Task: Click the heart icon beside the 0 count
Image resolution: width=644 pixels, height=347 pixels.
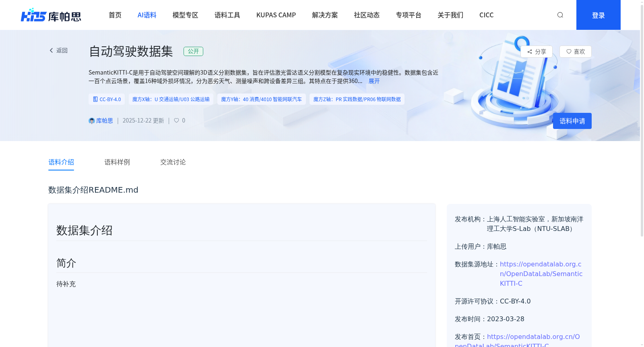Action: (176, 121)
